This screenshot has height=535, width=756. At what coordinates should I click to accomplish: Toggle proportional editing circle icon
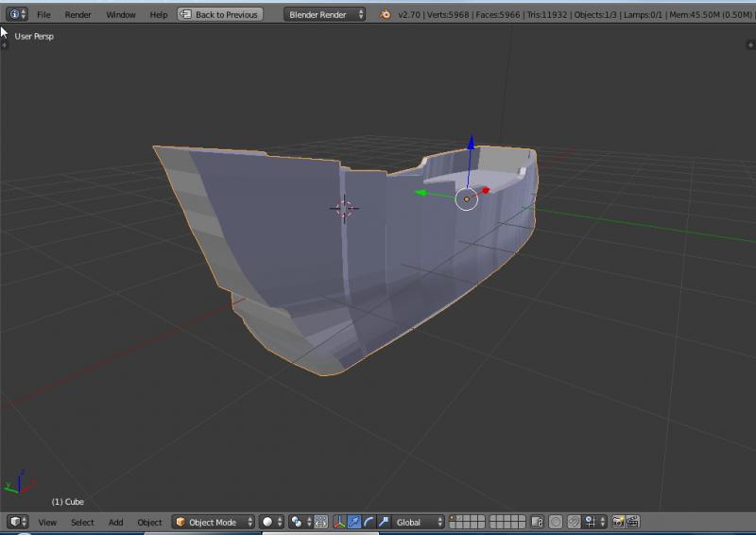click(x=556, y=522)
